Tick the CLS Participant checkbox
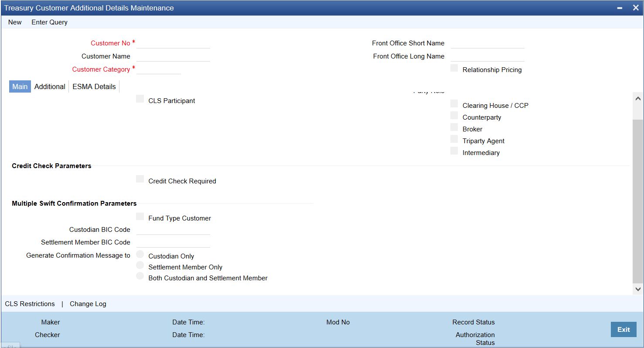 pos(140,99)
